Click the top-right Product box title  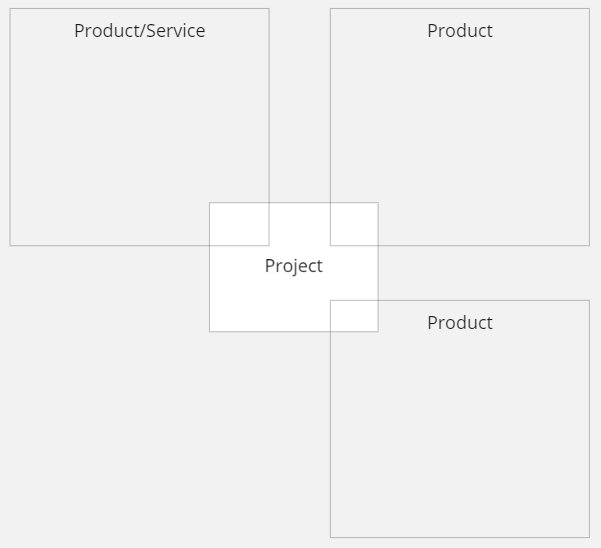459,31
